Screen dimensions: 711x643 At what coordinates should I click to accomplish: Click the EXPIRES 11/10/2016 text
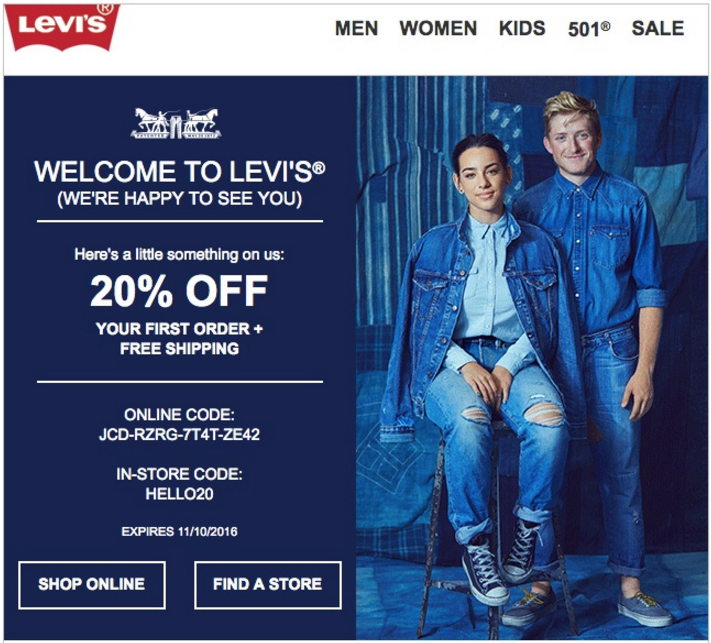click(180, 531)
